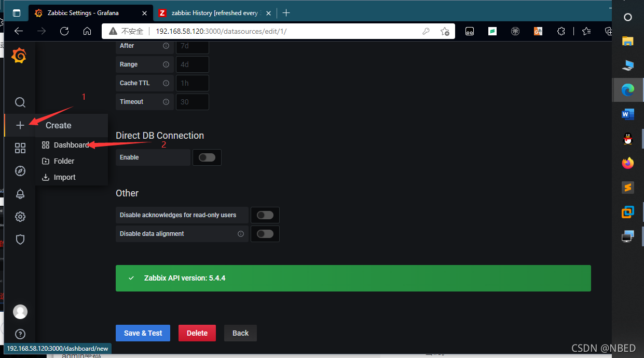The height and width of the screenshot is (358, 644).
Task: Toggle Disable data alignment switch
Action: coord(265,234)
